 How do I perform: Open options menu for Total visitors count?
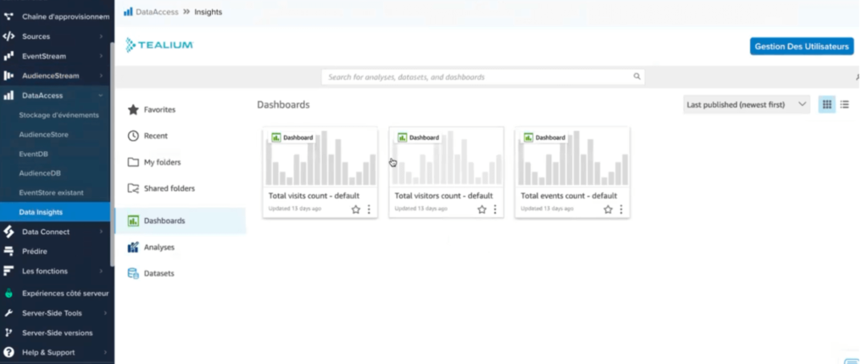(495, 210)
